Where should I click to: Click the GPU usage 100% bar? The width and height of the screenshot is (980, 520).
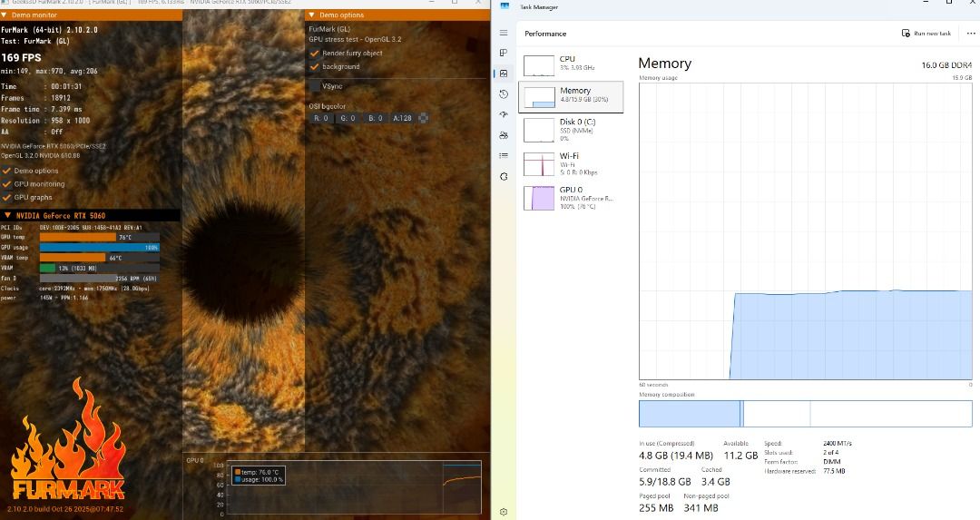tap(100, 248)
